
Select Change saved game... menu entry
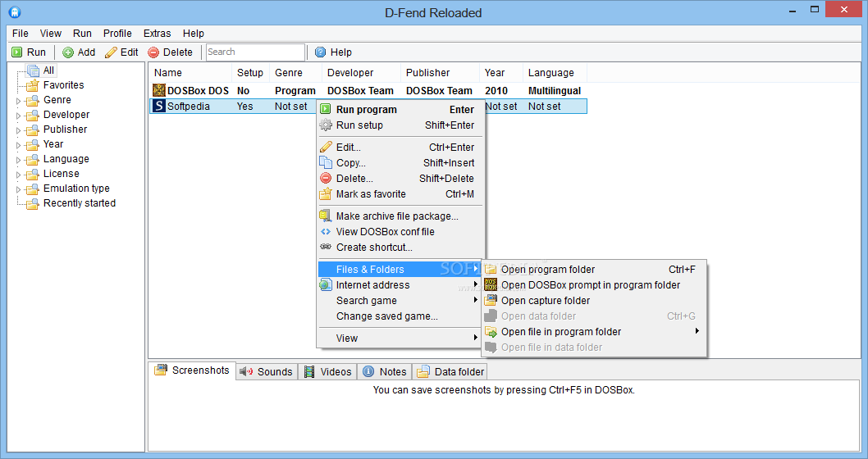(400, 316)
